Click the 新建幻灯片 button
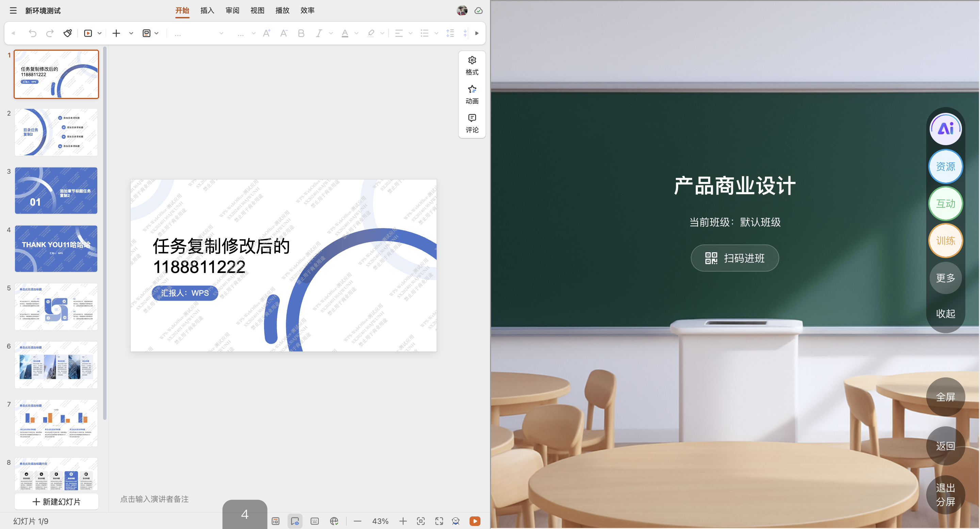 point(56,502)
